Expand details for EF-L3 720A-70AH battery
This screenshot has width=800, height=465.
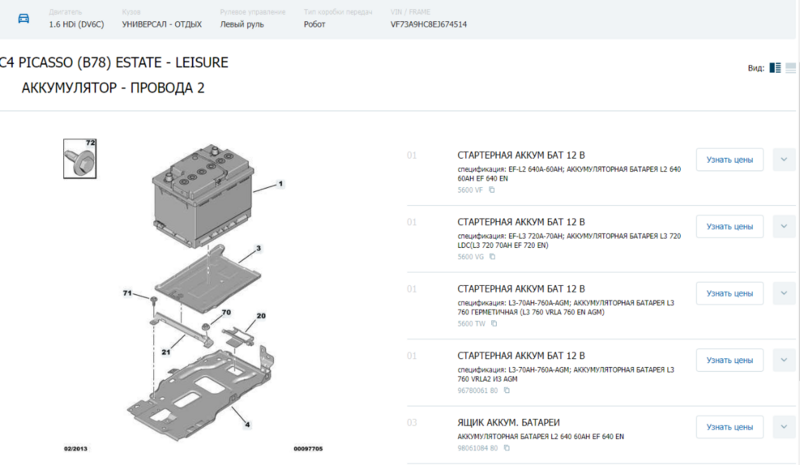[783, 226]
